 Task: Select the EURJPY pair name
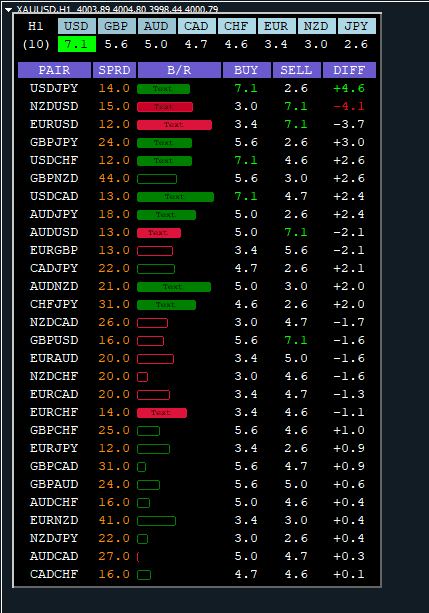54,448
